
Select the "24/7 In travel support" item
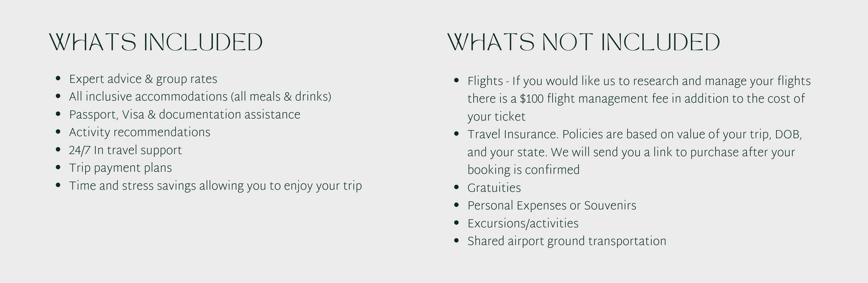125,150
